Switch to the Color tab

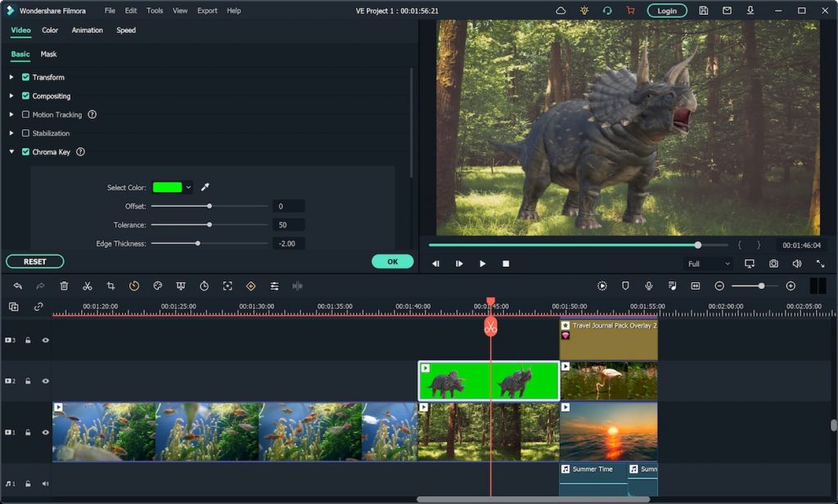coord(50,30)
